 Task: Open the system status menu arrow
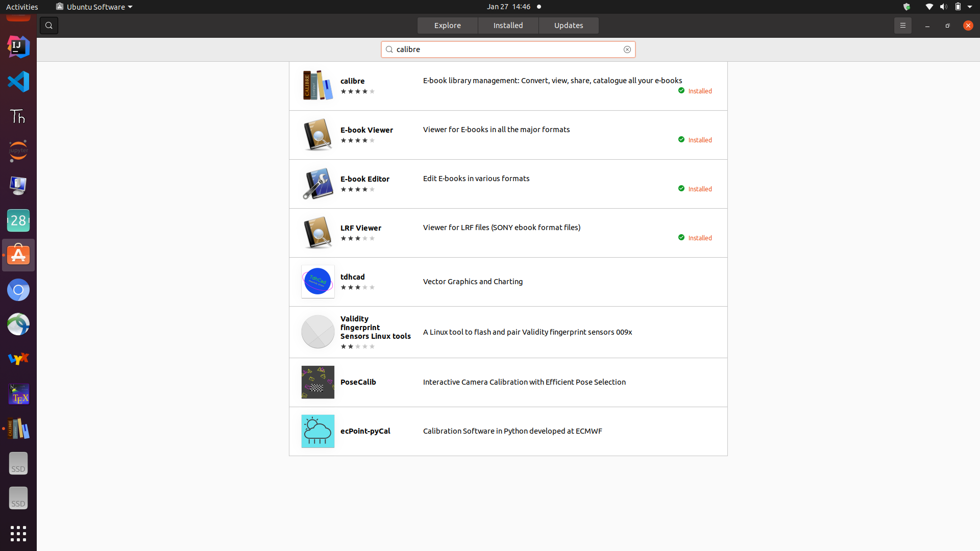pos(969,7)
